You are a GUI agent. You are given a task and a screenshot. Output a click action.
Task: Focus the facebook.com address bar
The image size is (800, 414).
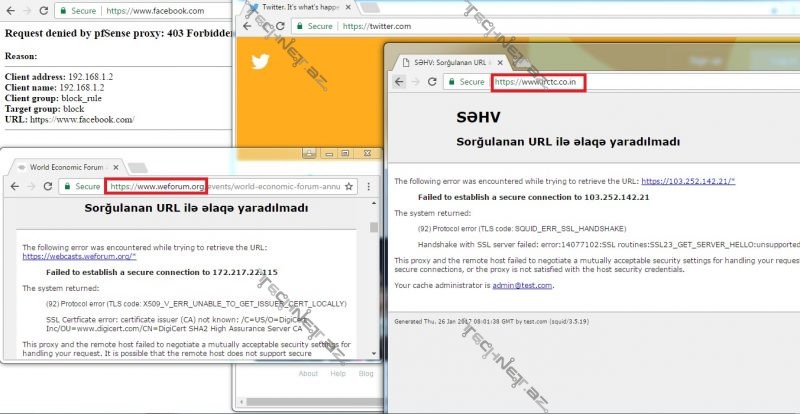(143, 11)
